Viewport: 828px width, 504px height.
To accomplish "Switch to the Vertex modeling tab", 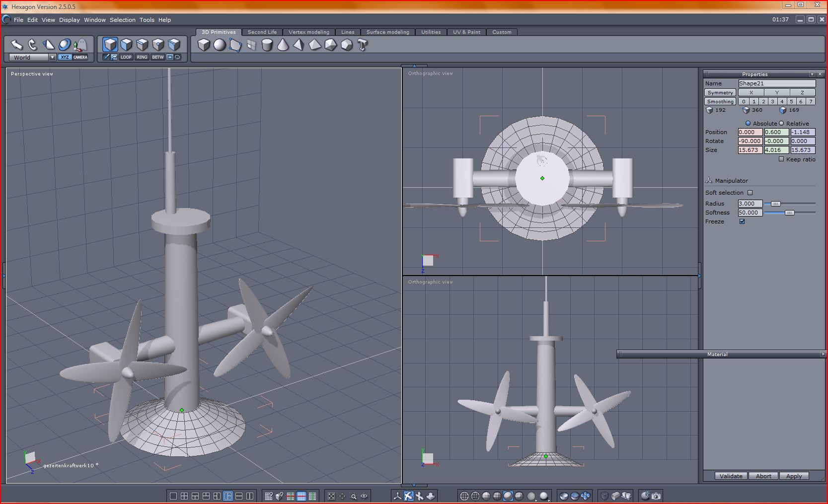I will tap(308, 32).
